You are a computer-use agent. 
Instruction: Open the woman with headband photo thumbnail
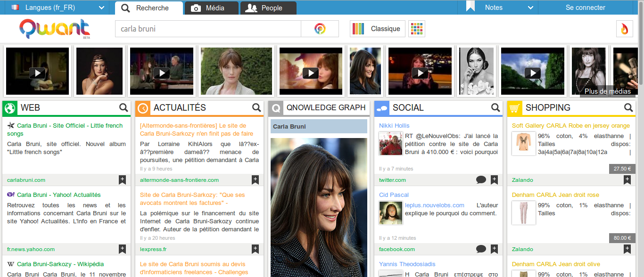click(x=99, y=71)
